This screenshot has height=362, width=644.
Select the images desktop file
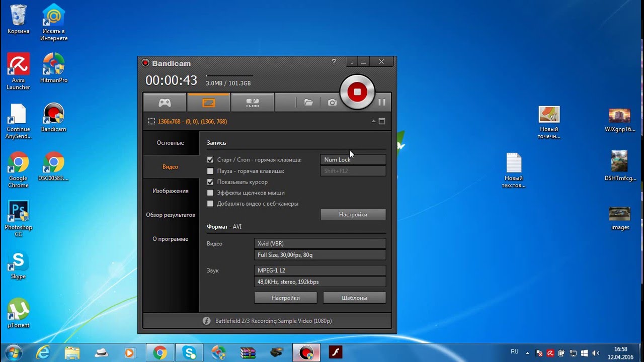click(x=620, y=218)
